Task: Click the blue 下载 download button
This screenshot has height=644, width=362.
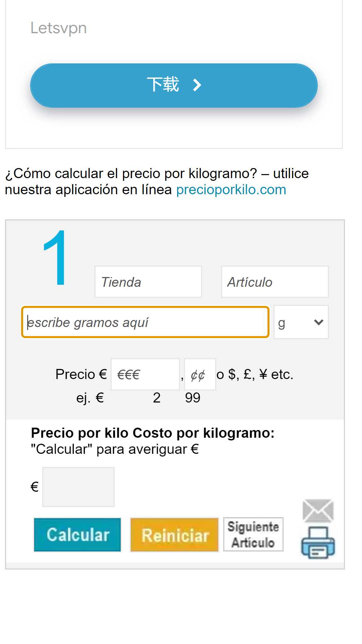Action: click(174, 86)
